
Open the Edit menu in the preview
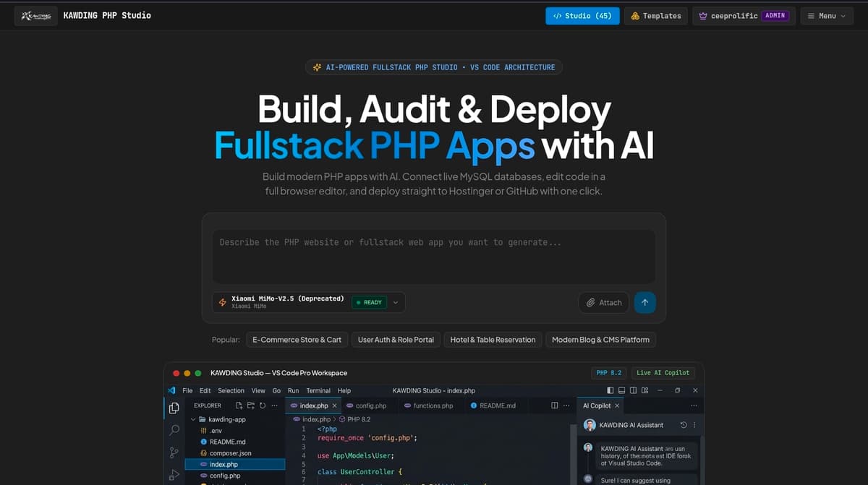(205, 390)
